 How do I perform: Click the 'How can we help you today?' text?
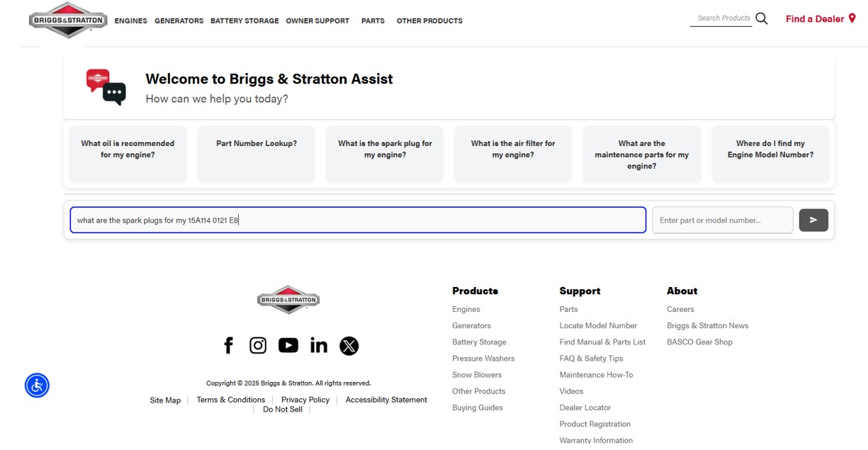coord(217,99)
